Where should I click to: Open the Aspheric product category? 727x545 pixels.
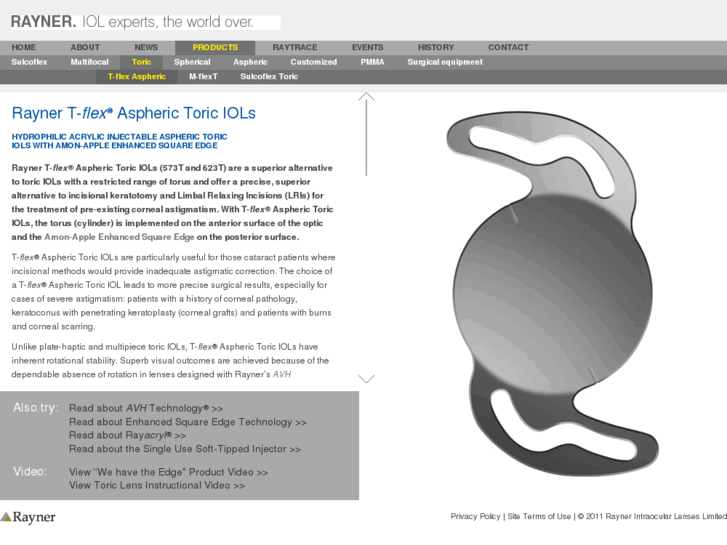(x=250, y=62)
